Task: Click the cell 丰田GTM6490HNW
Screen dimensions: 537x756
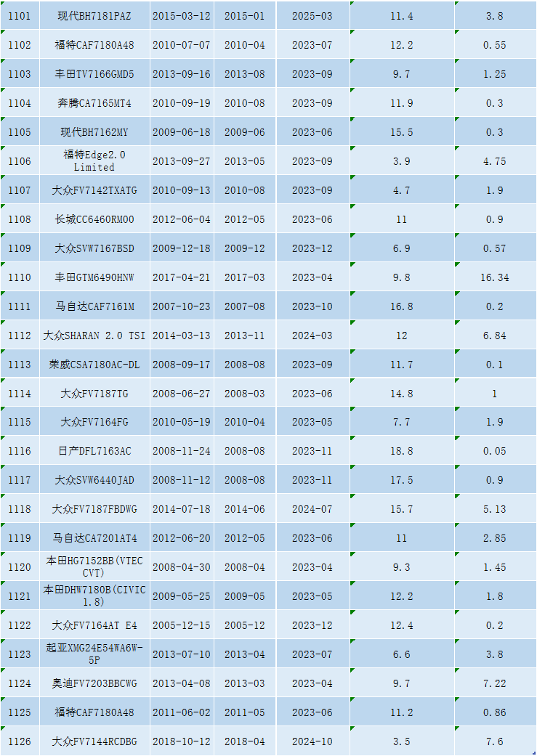Action: click(94, 277)
